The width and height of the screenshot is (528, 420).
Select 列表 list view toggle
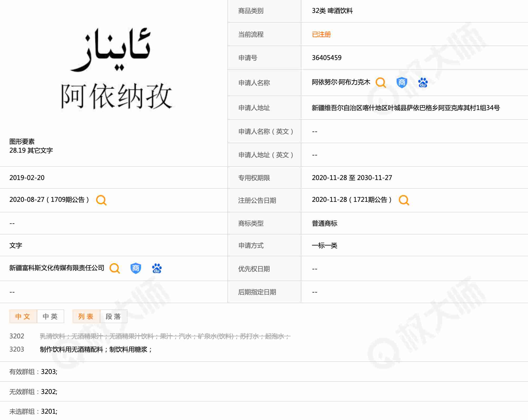coord(86,316)
